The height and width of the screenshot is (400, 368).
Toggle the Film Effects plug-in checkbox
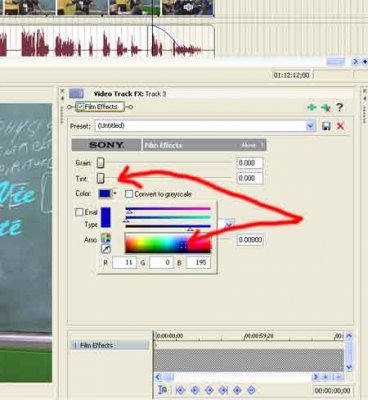(80, 107)
